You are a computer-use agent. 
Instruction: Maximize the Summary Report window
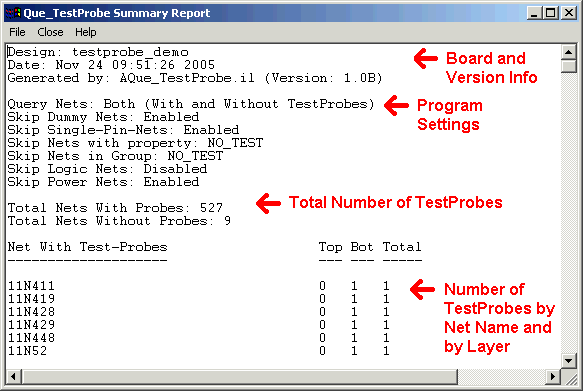[550, 13]
